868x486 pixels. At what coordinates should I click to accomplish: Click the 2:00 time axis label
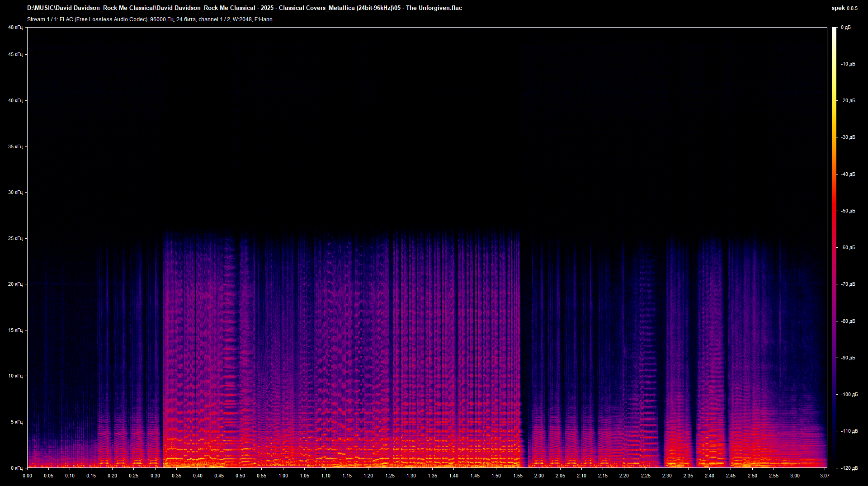(539, 476)
